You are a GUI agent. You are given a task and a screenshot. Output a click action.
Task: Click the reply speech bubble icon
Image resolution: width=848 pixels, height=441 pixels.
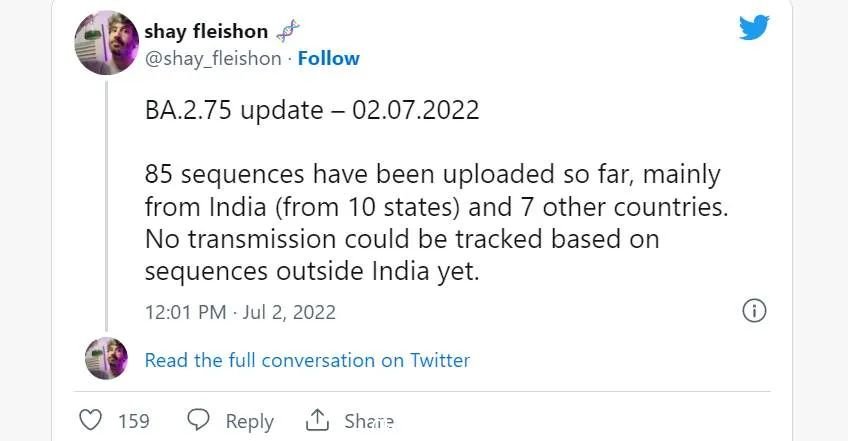(x=198, y=420)
